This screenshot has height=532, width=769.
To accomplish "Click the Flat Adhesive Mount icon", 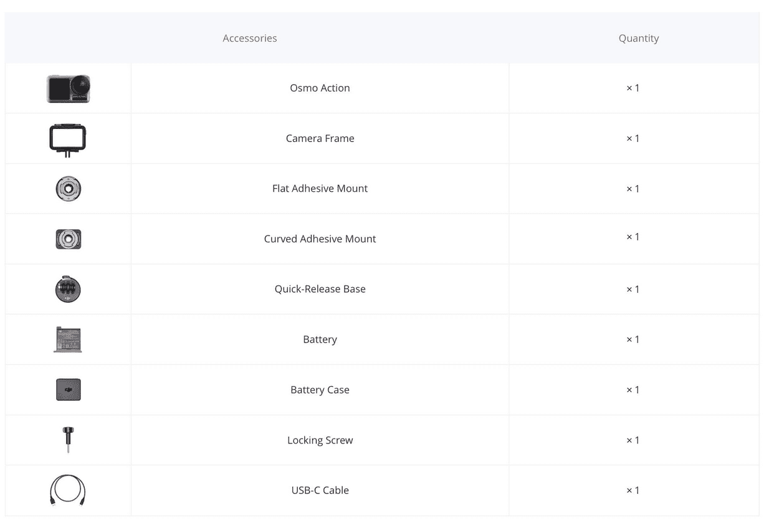I will coord(68,189).
